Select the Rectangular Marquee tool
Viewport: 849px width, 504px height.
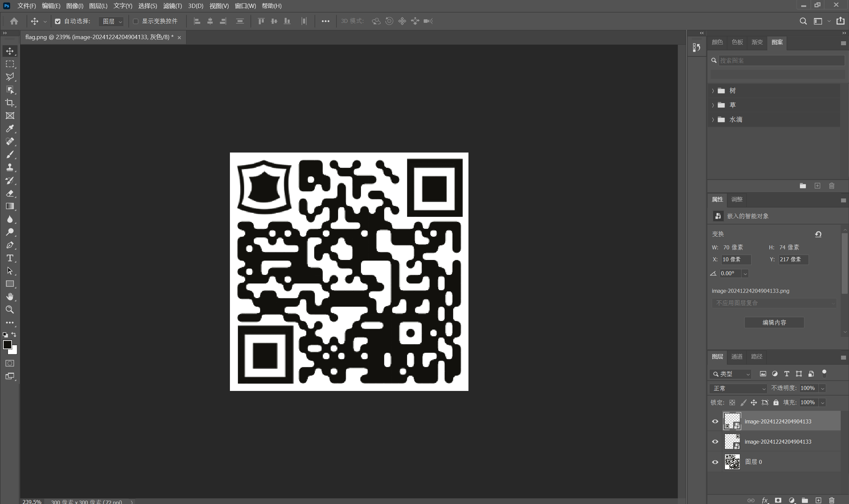coord(10,64)
